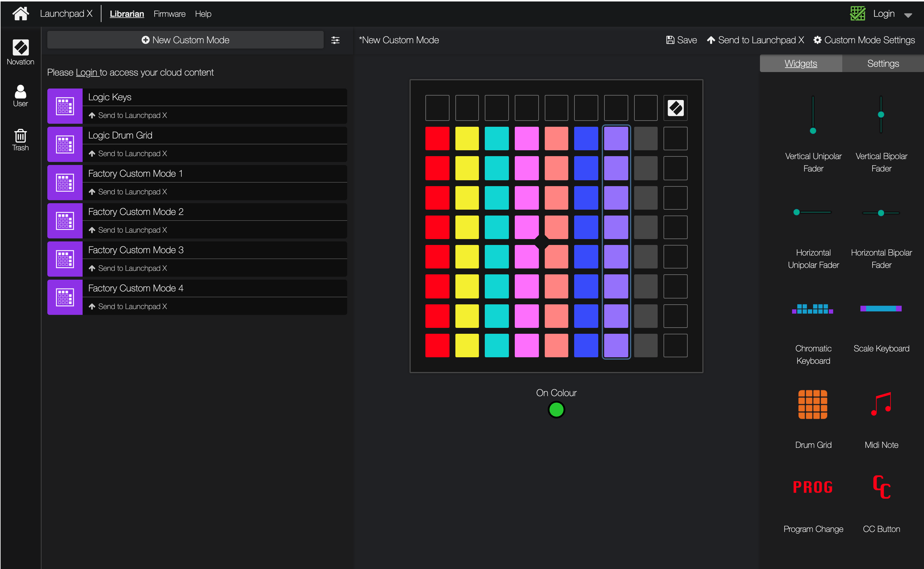This screenshot has height=569, width=924.
Task: Send Factory Custom Mode 4 to Launchpad X
Action: click(128, 306)
